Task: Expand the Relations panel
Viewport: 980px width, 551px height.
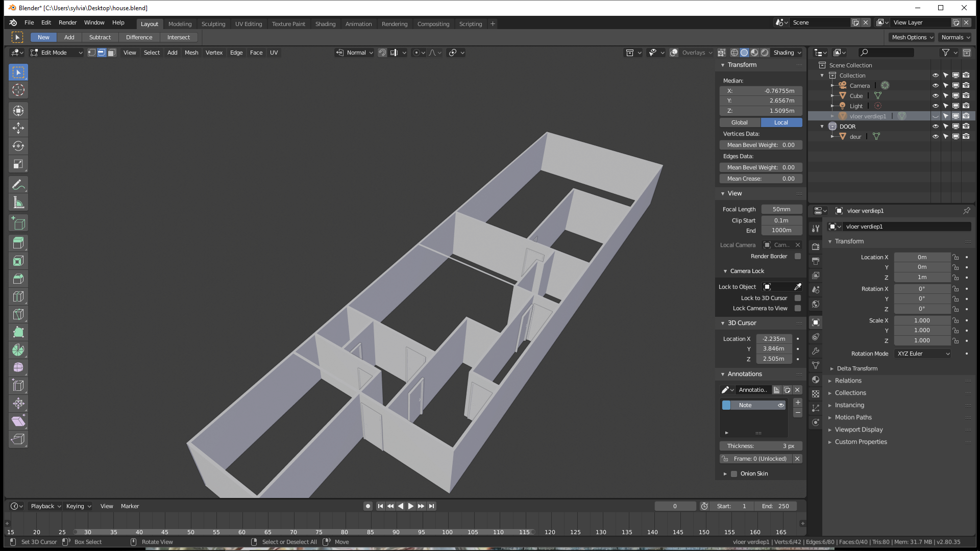Action: point(848,381)
